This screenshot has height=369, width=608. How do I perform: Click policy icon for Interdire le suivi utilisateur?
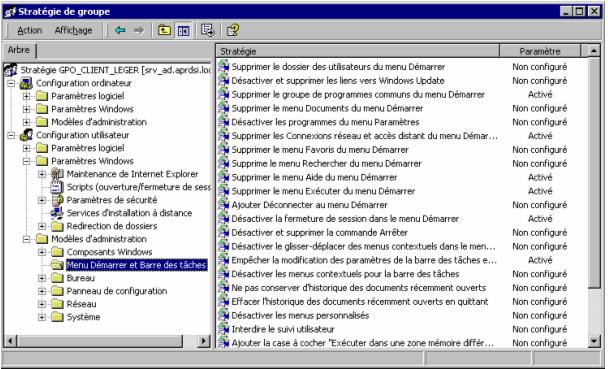pos(223,329)
